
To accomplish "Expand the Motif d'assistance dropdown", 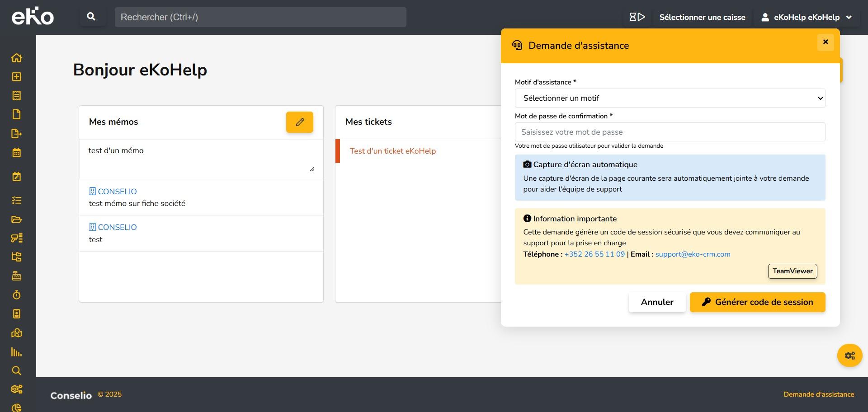I will tap(670, 98).
